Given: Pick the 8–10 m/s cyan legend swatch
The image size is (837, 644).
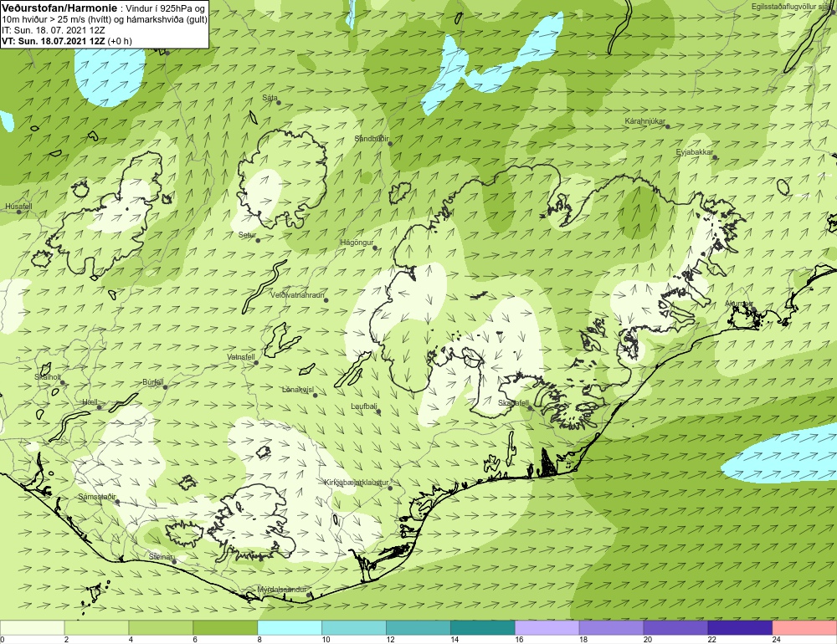Looking at the screenshot, I should click(x=290, y=627).
